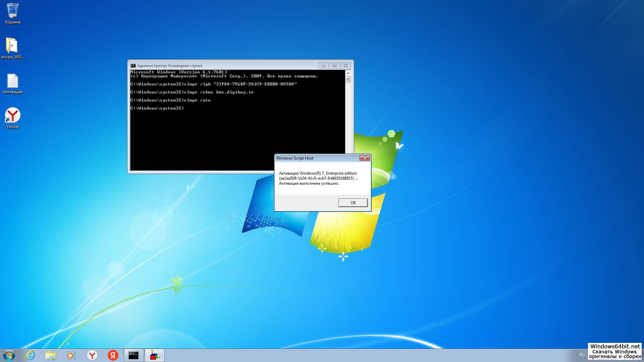Open Windows Explorer from the taskbar

tap(51, 355)
